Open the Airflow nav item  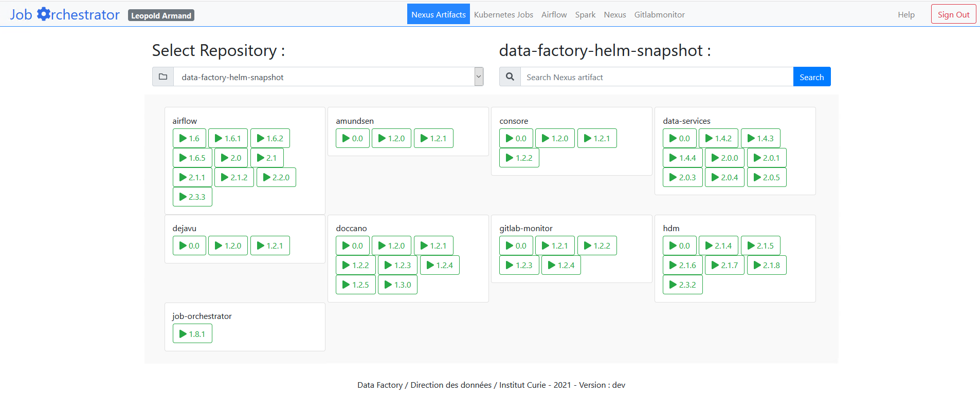pos(554,14)
